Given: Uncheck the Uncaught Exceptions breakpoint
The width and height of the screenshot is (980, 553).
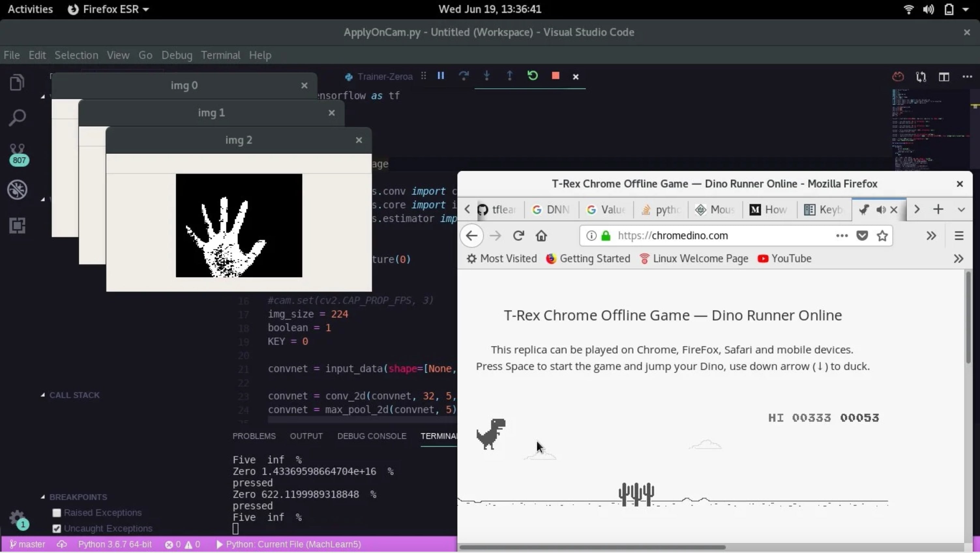Looking at the screenshot, I should (57, 529).
